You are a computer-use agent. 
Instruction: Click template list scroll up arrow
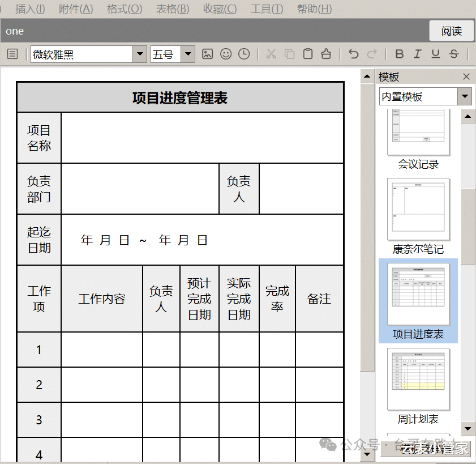tap(468, 116)
